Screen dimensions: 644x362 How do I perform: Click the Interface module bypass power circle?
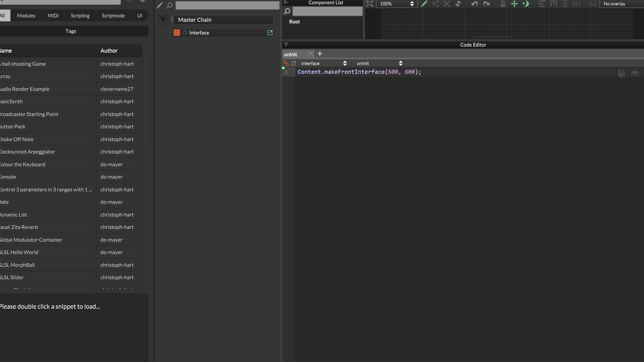[185, 33]
